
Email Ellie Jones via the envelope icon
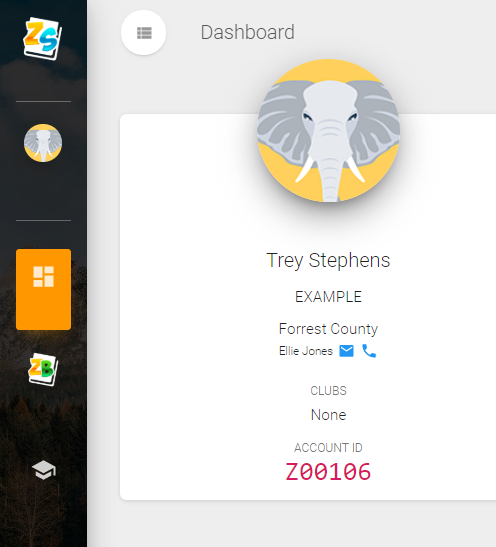click(x=346, y=351)
